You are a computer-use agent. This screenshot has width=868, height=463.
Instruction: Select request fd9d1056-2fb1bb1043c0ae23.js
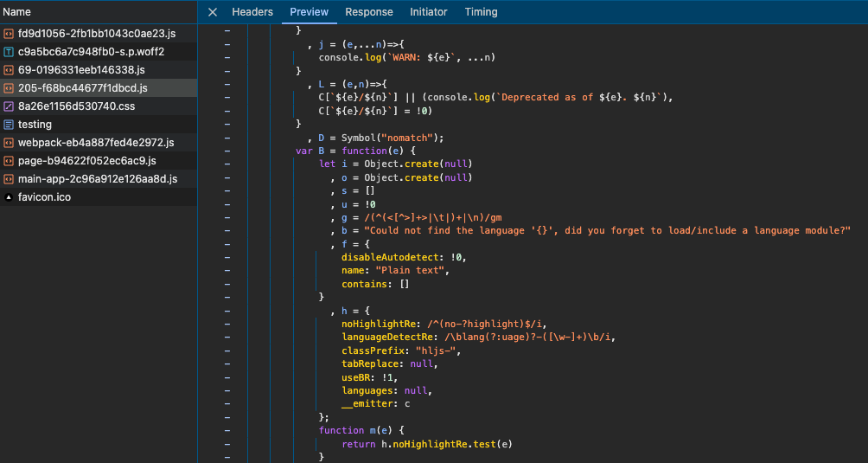pos(99,33)
